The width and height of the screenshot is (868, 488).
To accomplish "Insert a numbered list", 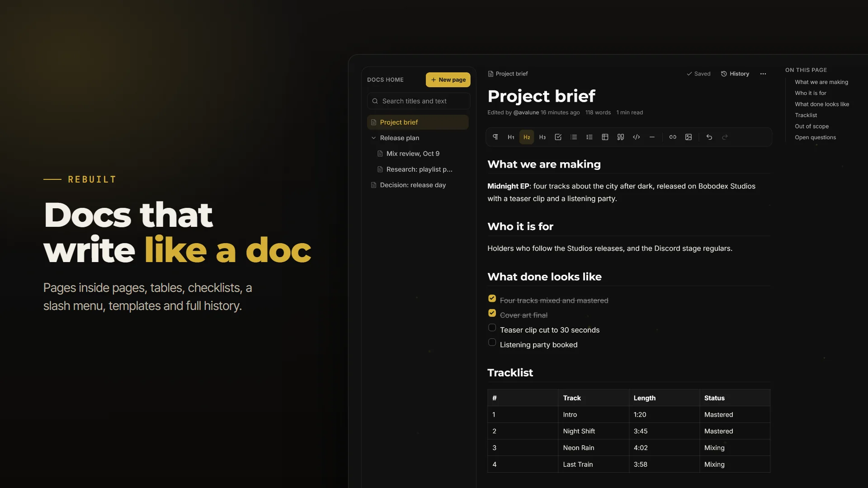I will [x=590, y=137].
